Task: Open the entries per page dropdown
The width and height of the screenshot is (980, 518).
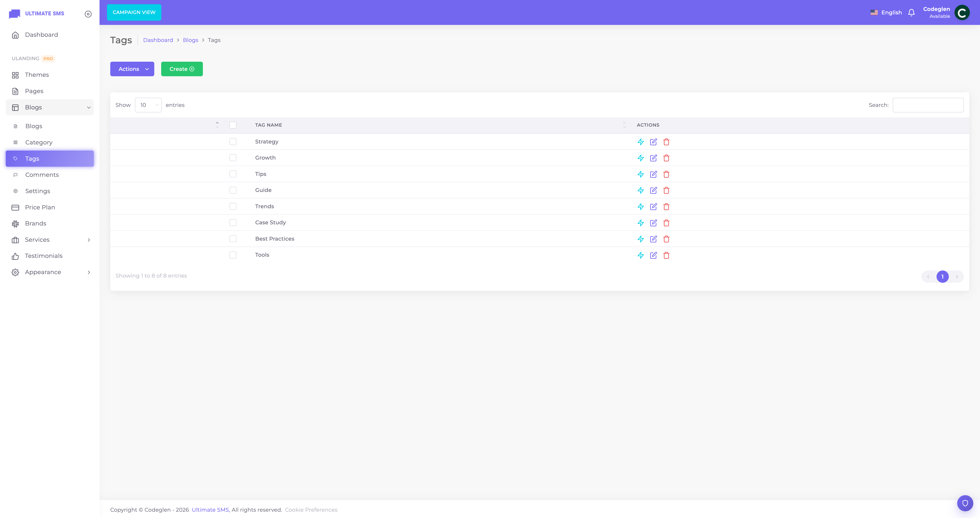Action: pos(148,105)
